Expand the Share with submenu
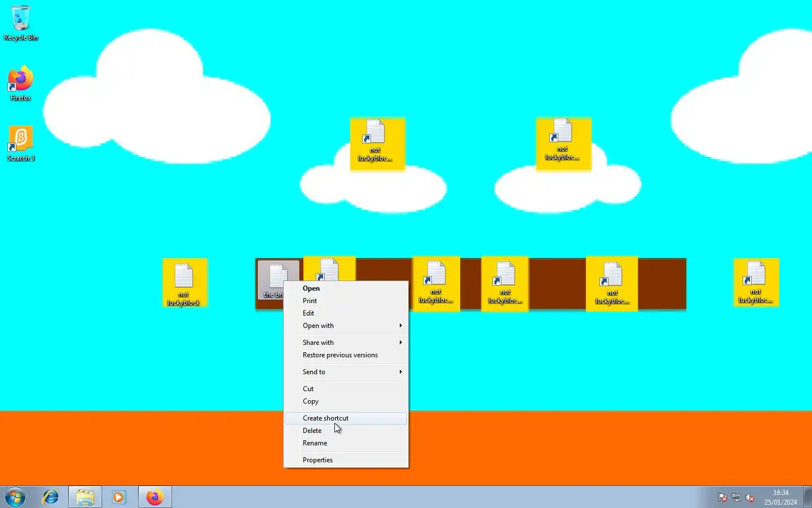The width and height of the screenshot is (812, 508). coord(346,343)
